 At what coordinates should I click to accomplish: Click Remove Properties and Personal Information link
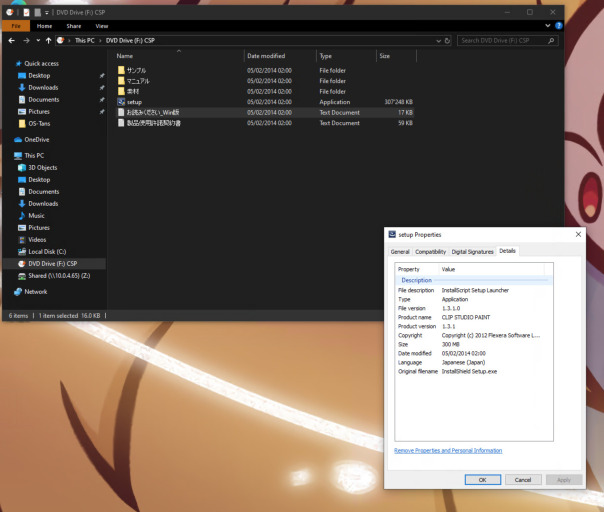click(448, 451)
